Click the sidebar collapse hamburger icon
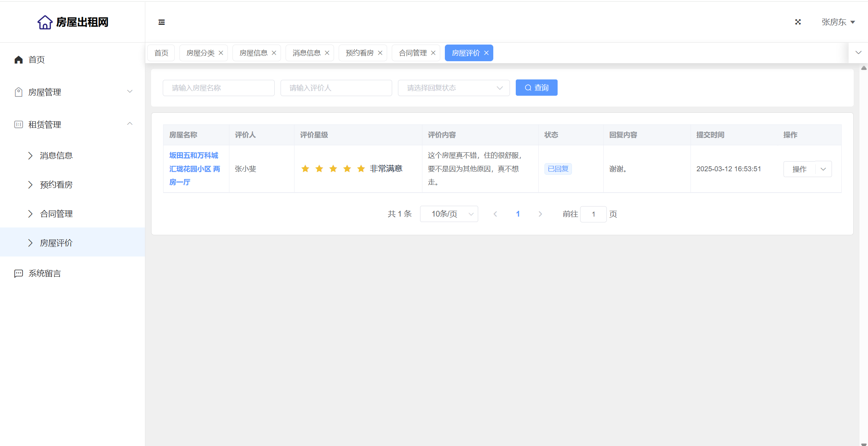 click(x=162, y=22)
